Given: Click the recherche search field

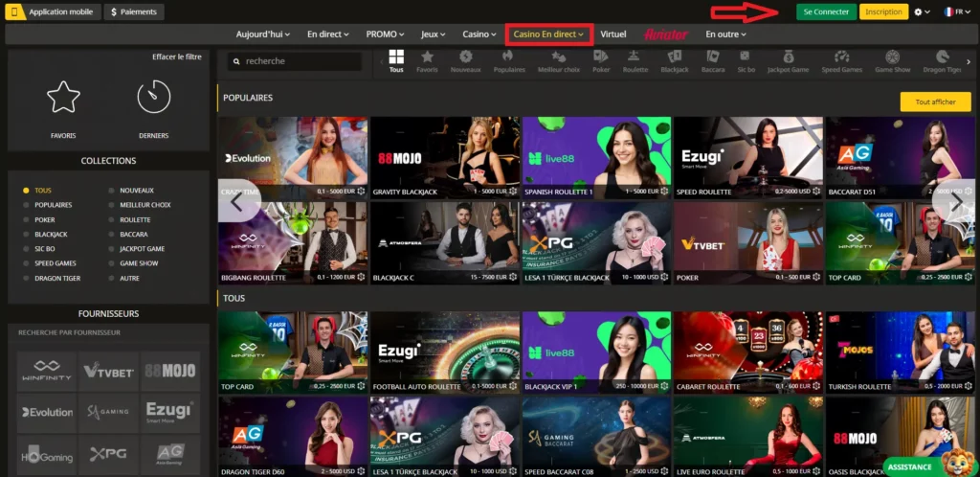Looking at the screenshot, I should point(295,61).
